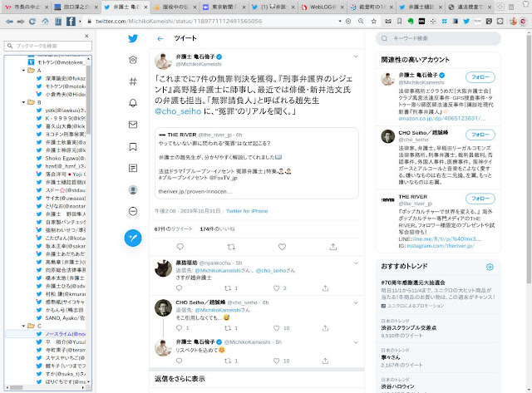The height and width of the screenshot is (393, 532).
Task: Follow THE RIVER account
Action: pyautogui.click(x=480, y=199)
